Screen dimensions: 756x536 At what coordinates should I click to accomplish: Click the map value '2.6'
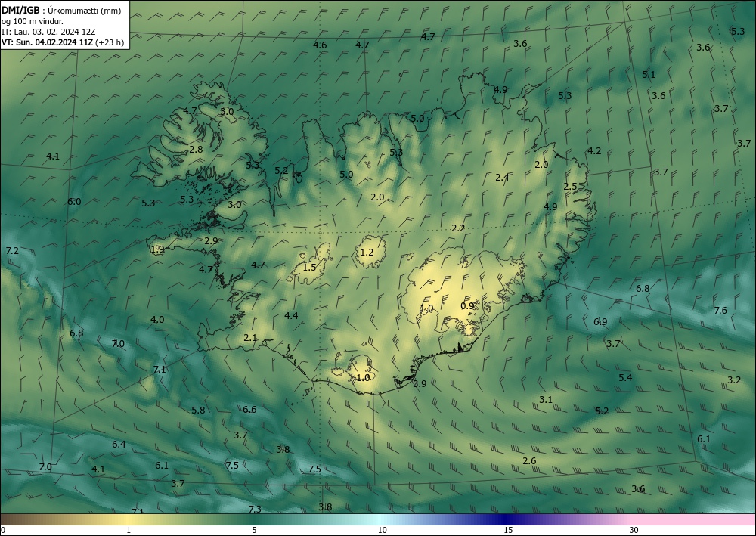click(x=529, y=461)
